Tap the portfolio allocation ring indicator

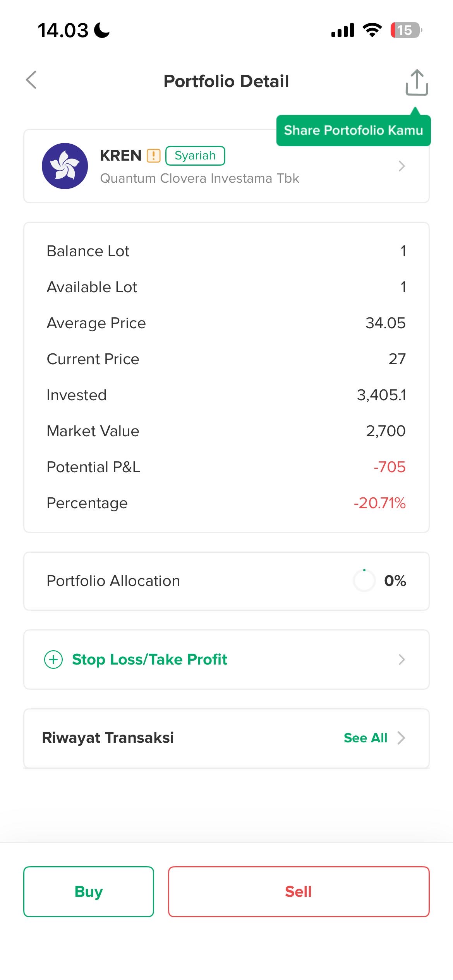(x=364, y=581)
